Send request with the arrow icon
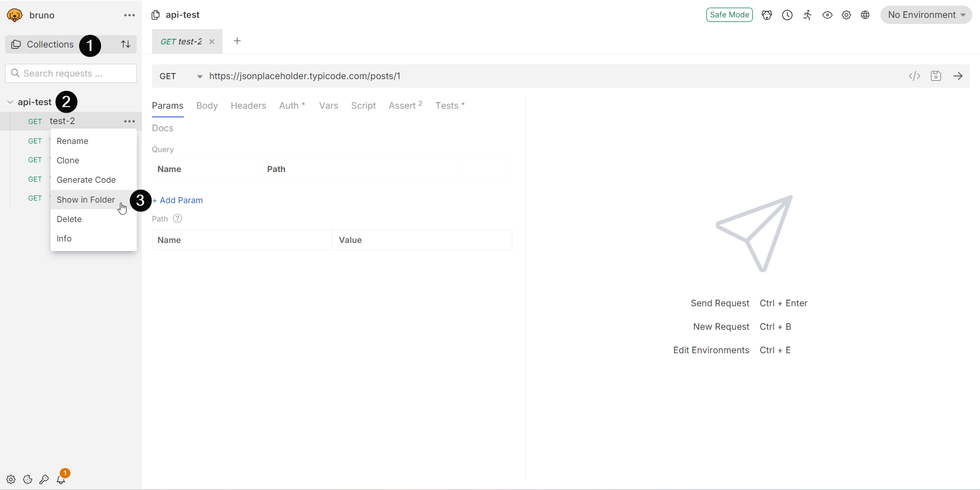This screenshot has width=980, height=490. click(958, 76)
